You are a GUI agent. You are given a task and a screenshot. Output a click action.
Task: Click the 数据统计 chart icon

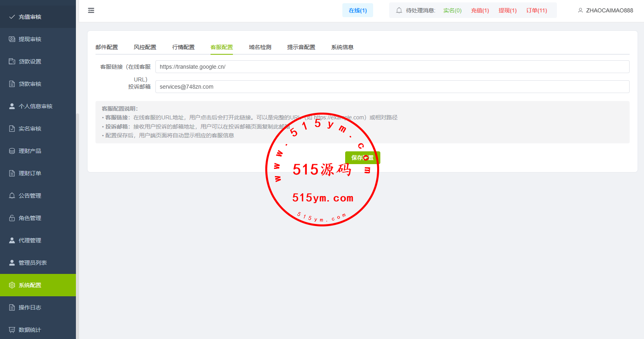click(x=12, y=330)
